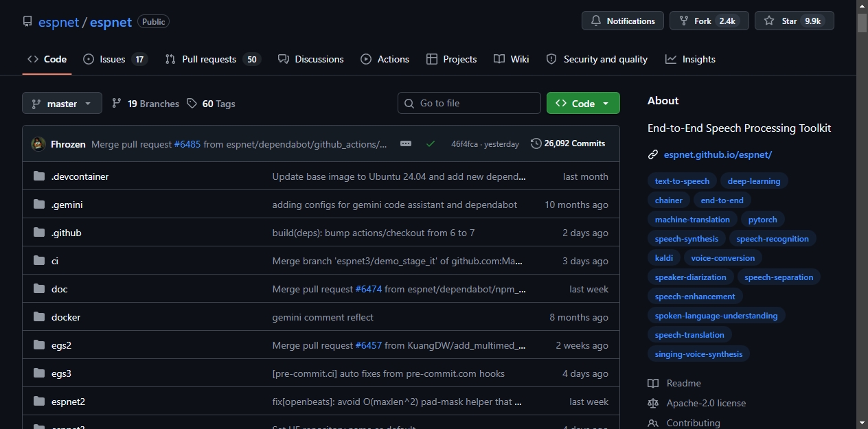Screen dimensions: 868x429
Task: Click the page scrollbar up arrow
Action: [862, 5]
